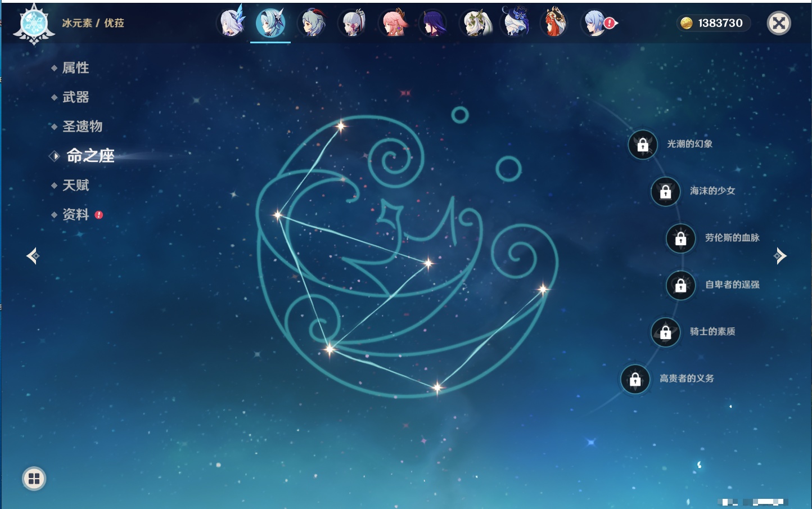Open the 劳伦斯的血脉 constellation details
The width and height of the screenshot is (812, 509).
[x=680, y=238]
